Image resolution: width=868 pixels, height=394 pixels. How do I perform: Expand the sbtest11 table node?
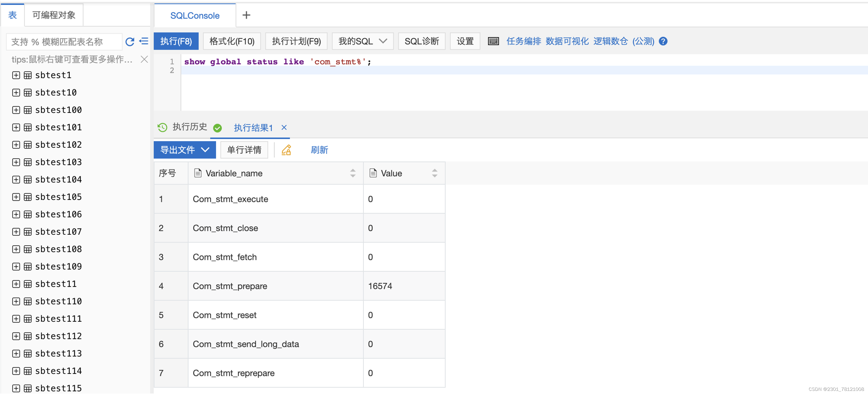point(16,284)
